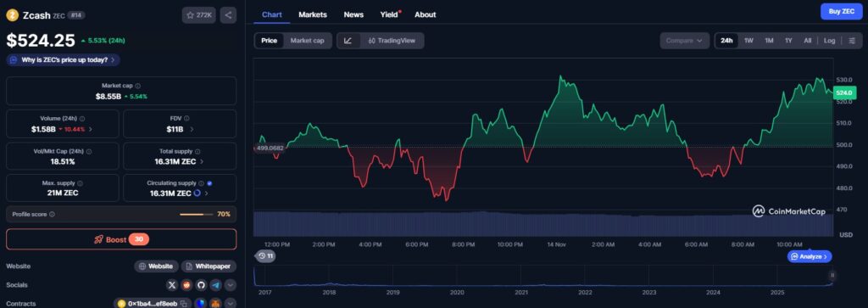868x308 pixels.
Task: Click the #14 rank badge
Action: (x=76, y=15)
